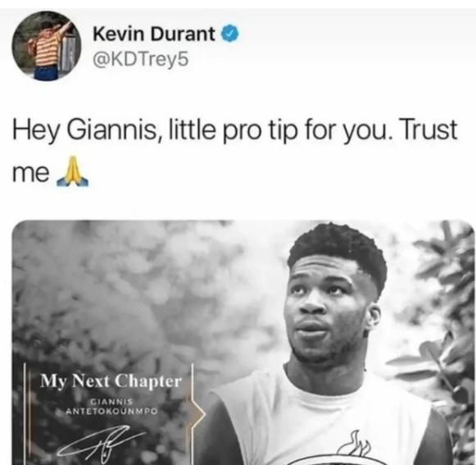The image size is (476, 465).
Task: Click the praying hands emoji
Action: (x=73, y=171)
